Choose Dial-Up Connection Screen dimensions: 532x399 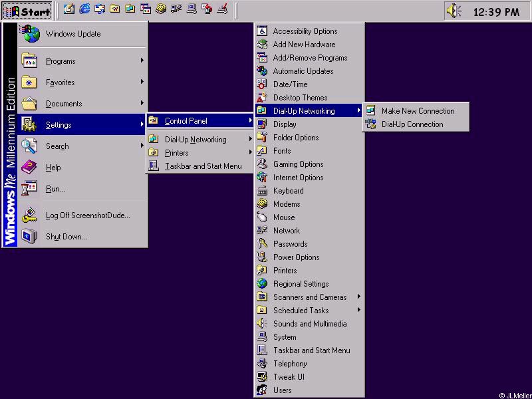(416, 124)
